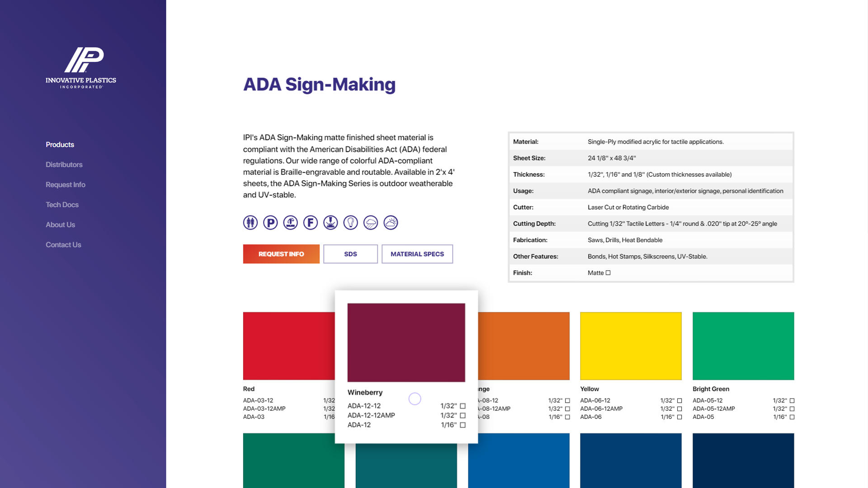Click the Innovative Plastics logo
Viewport: 868px width, 488px height.
pyautogui.click(x=81, y=67)
